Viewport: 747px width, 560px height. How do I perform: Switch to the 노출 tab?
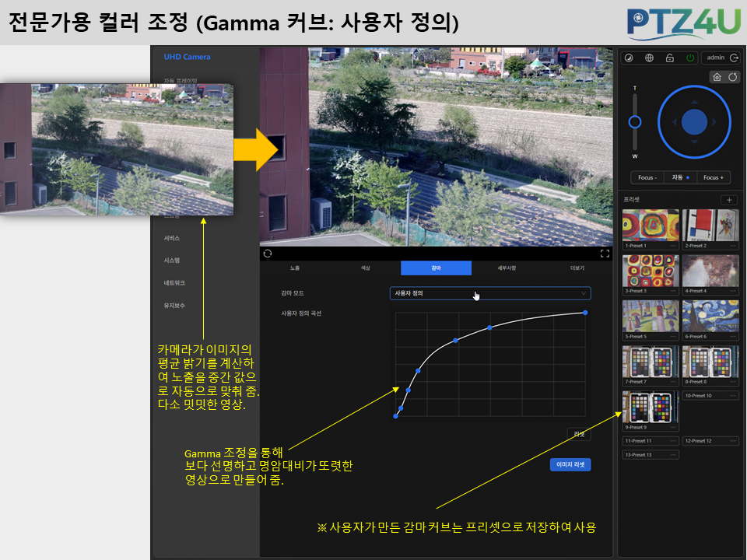coord(295,268)
